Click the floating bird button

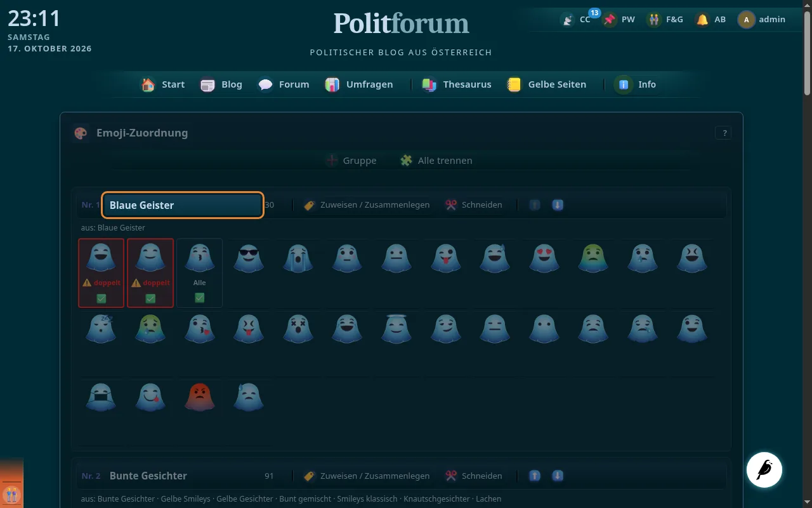(764, 469)
